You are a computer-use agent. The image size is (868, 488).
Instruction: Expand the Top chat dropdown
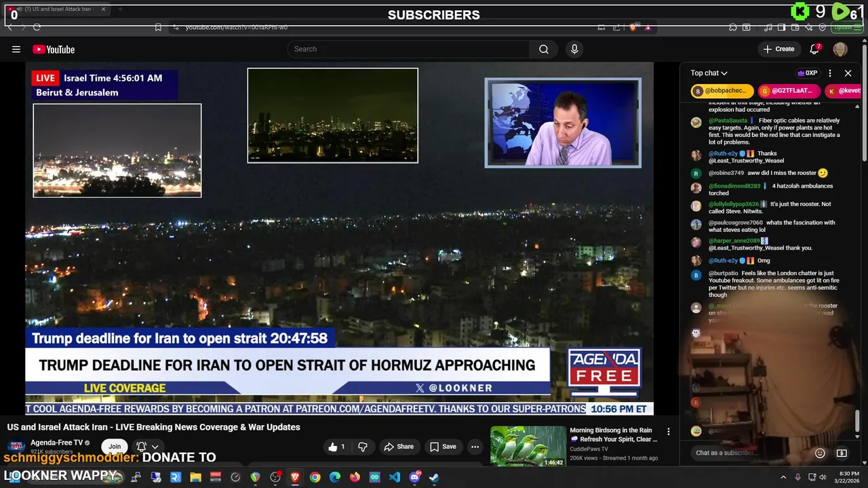click(709, 73)
